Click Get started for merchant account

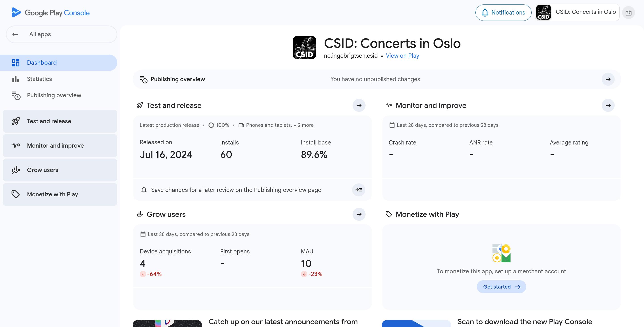[501, 287]
